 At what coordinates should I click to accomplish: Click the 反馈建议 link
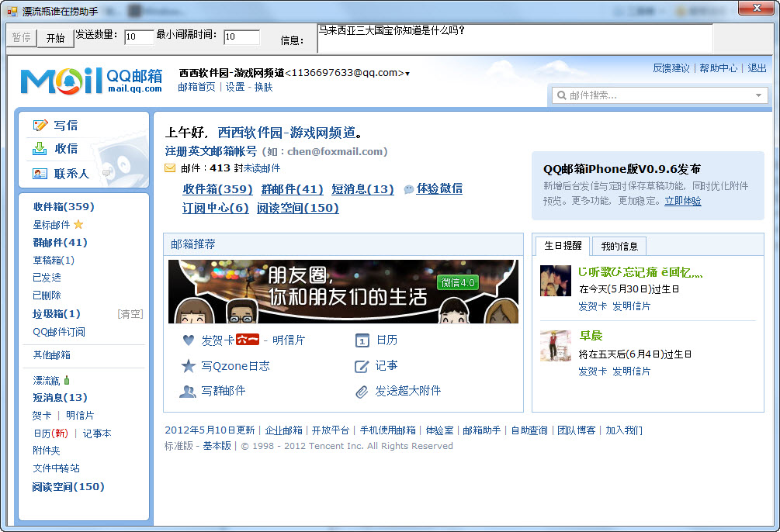[671, 68]
